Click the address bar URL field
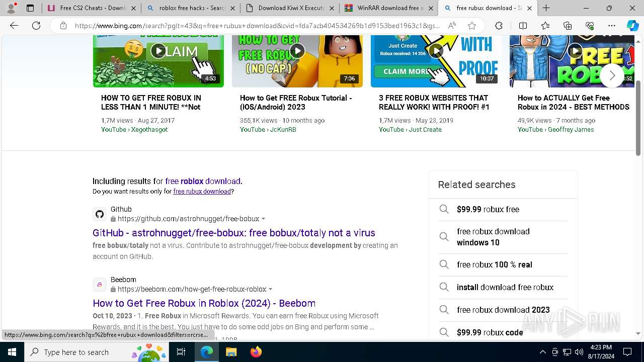This screenshot has width=644, height=362. click(x=257, y=26)
